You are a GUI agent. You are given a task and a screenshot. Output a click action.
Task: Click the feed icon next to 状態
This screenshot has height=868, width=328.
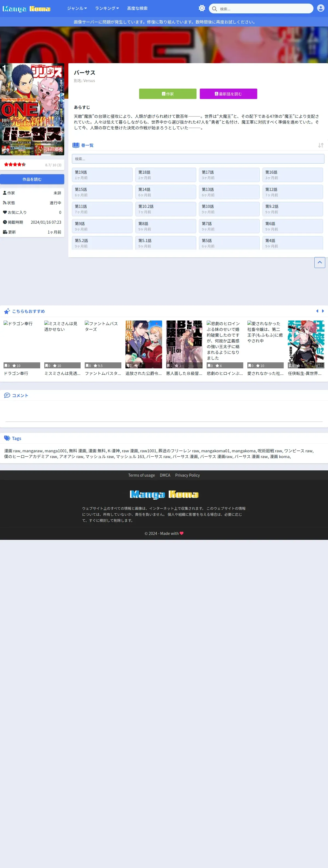[5, 203]
